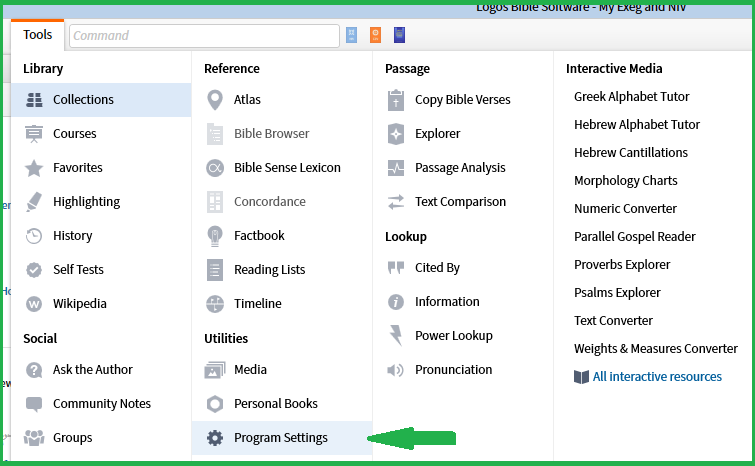Open Morphology Charts
755x466 pixels.
tap(625, 181)
